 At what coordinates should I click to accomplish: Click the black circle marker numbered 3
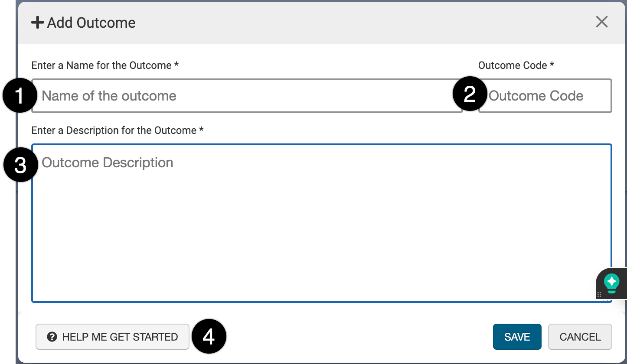(20, 165)
